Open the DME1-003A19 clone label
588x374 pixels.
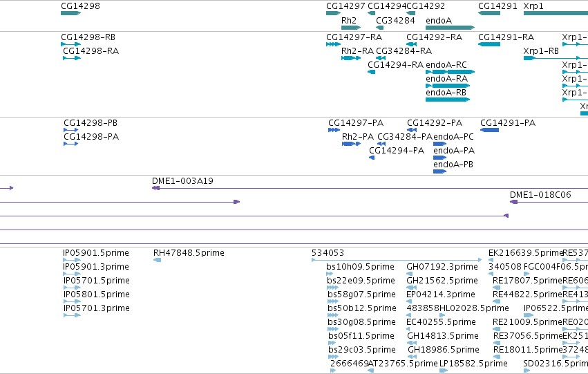pos(182,181)
